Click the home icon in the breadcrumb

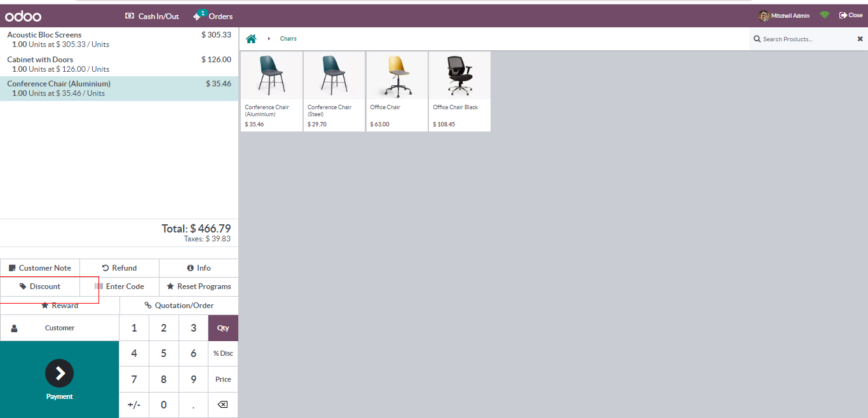click(251, 39)
